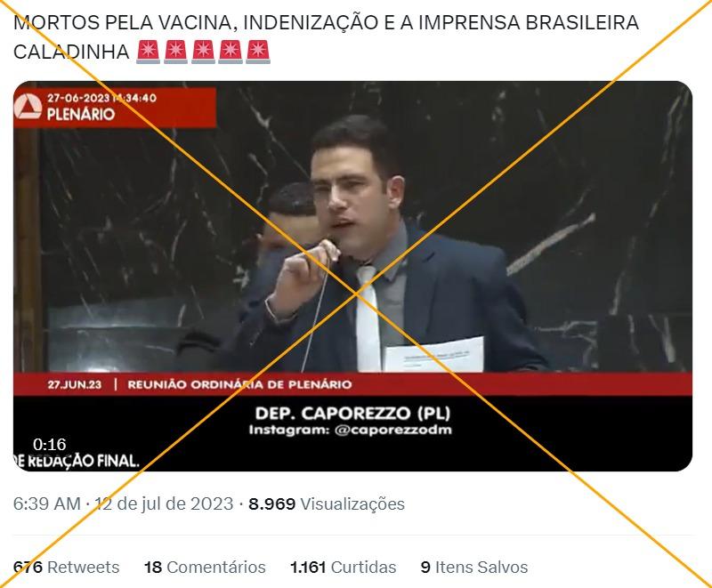This screenshot has width=712, height=588.
Task: Open the 9 Itens Salvos count
Action: click(474, 568)
